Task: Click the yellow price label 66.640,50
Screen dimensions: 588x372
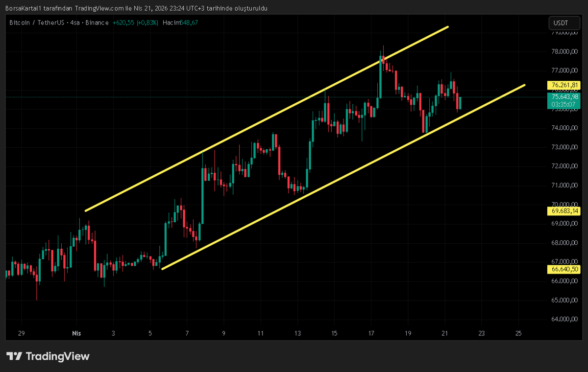Action: [x=563, y=269]
